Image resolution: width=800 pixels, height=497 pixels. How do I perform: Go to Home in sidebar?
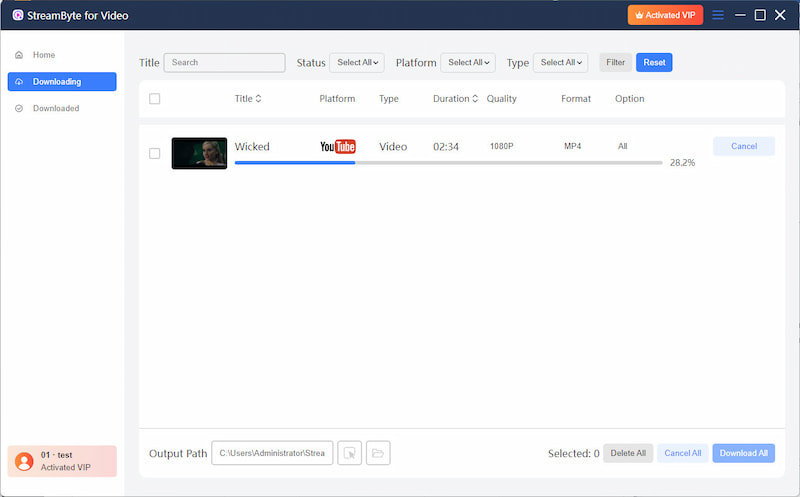point(44,55)
